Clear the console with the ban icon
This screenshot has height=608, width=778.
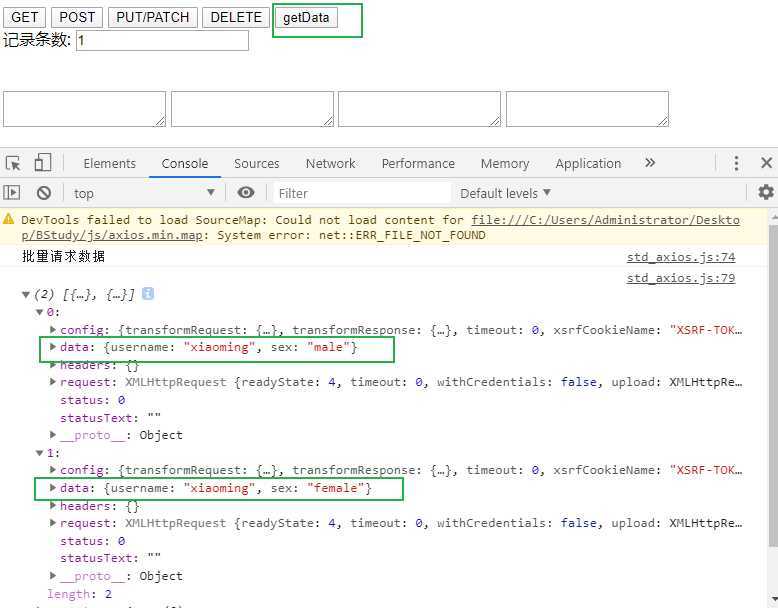click(44, 193)
